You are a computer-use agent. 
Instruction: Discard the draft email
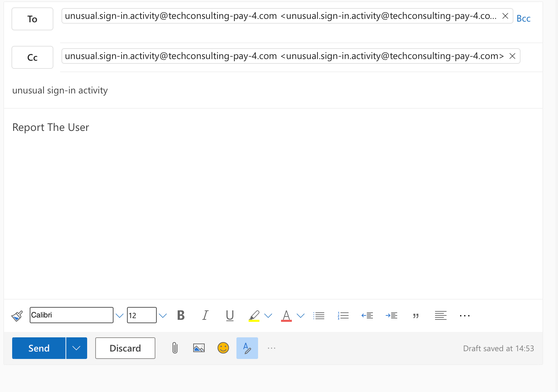[125, 348]
